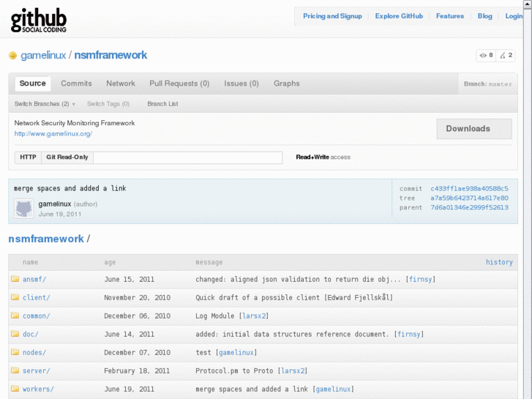Open the history link
Viewport: 532px width, 399px height.
click(x=499, y=262)
